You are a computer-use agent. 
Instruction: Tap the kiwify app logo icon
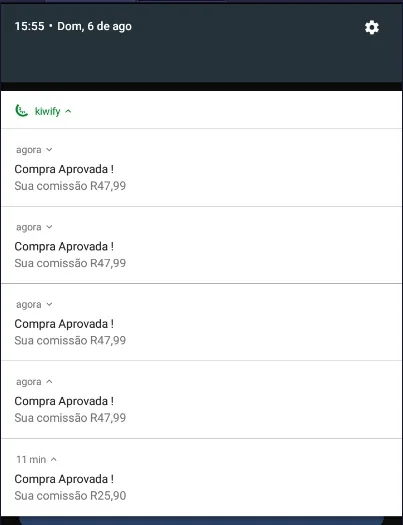(21, 111)
